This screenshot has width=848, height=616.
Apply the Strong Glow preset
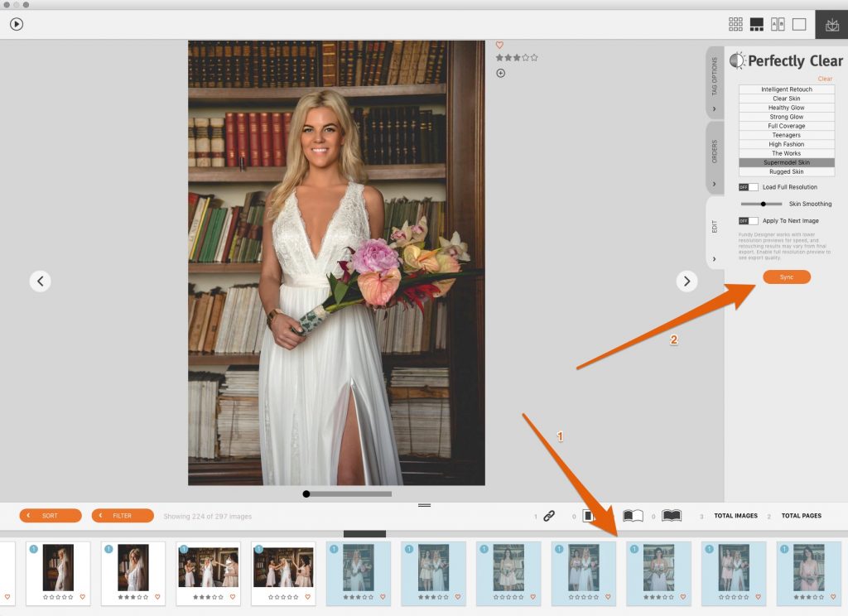coord(787,117)
